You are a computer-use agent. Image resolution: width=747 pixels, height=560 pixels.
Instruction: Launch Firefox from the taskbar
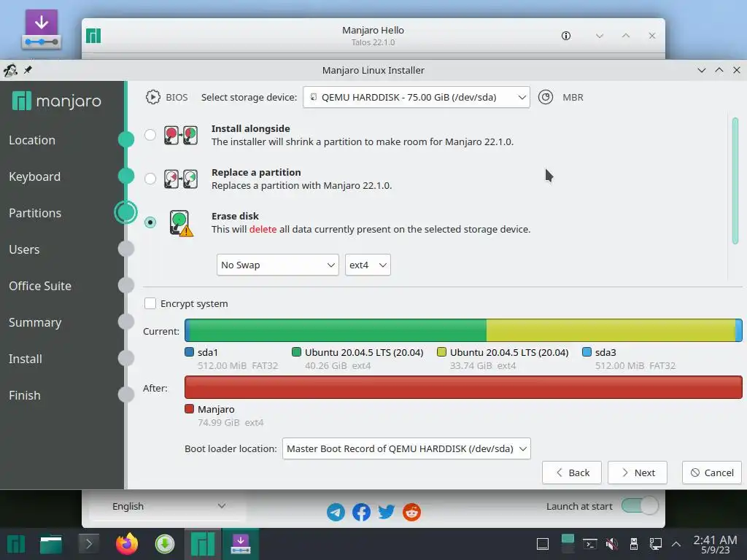[x=127, y=544]
